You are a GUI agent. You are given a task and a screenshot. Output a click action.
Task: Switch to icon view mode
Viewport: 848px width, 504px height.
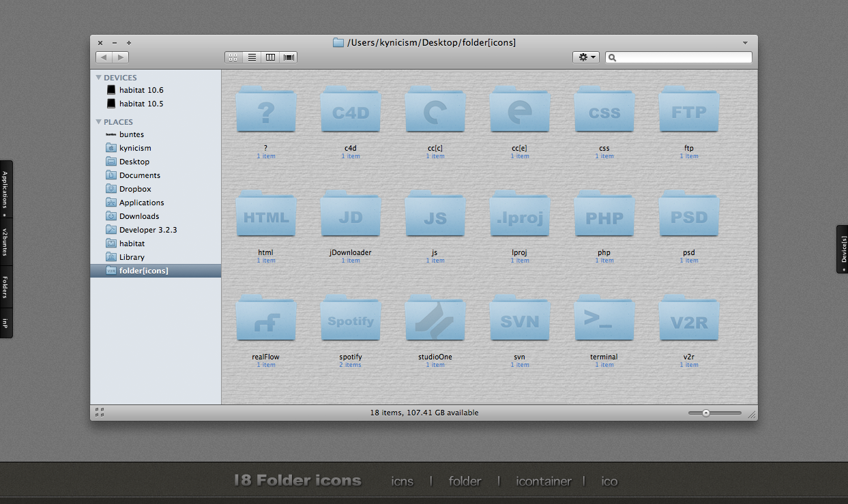point(234,57)
